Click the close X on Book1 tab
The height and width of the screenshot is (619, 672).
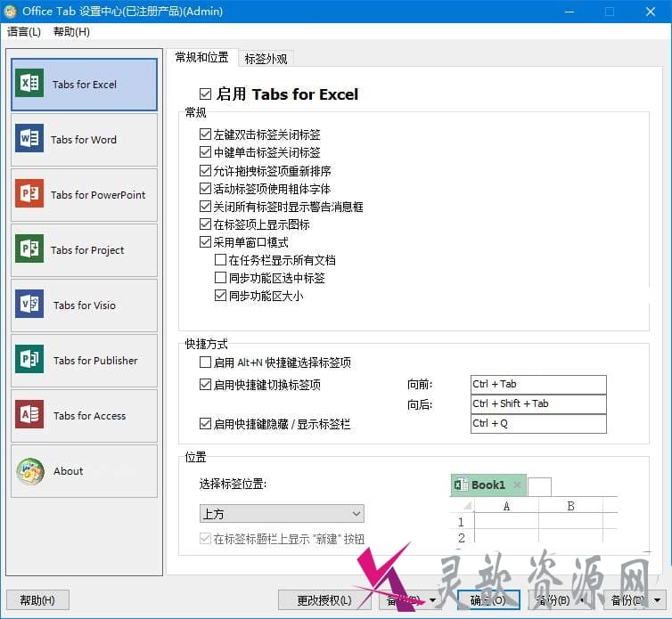click(517, 485)
